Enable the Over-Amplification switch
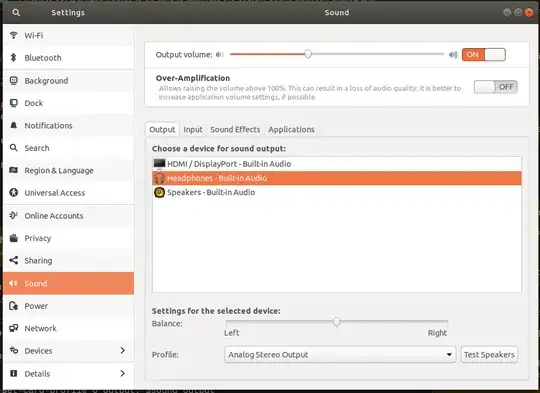Viewport: 540px width, 393px height. click(x=496, y=87)
